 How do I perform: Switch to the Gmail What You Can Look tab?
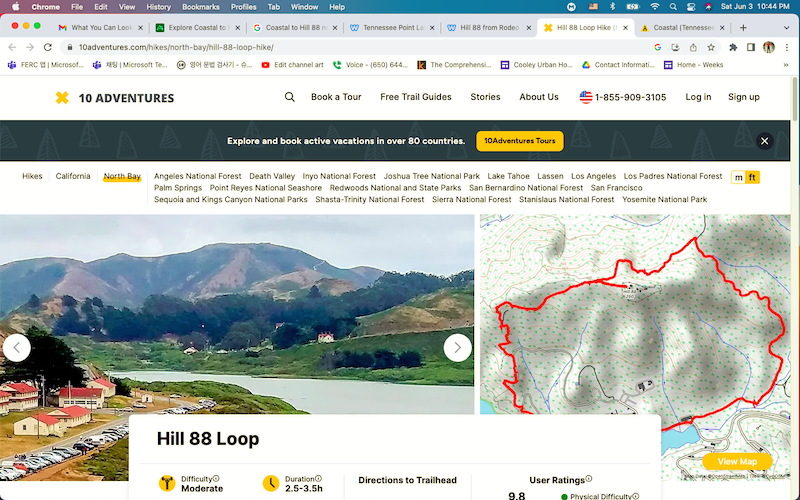(x=101, y=28)
